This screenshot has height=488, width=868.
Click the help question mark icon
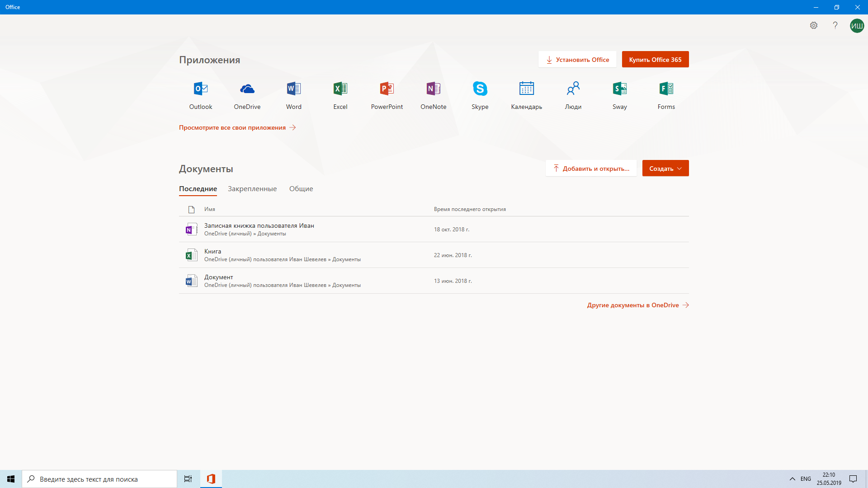pos(835,25)
